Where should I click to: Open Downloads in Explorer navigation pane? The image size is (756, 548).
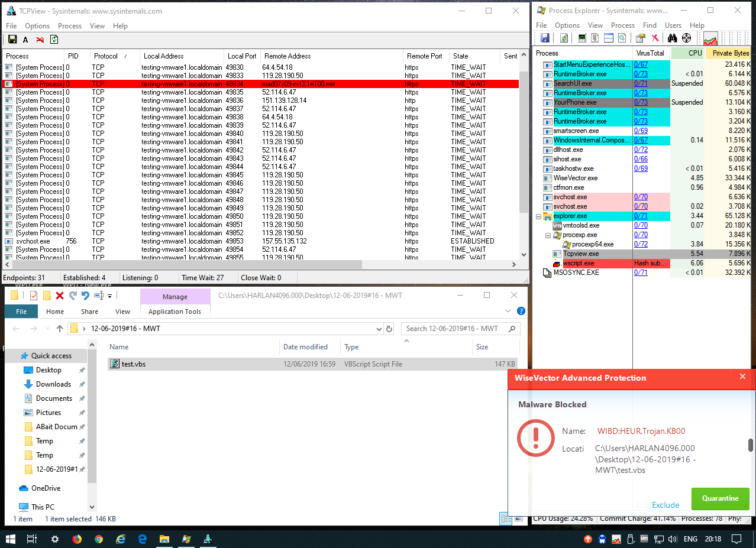[x=53, y=384]
